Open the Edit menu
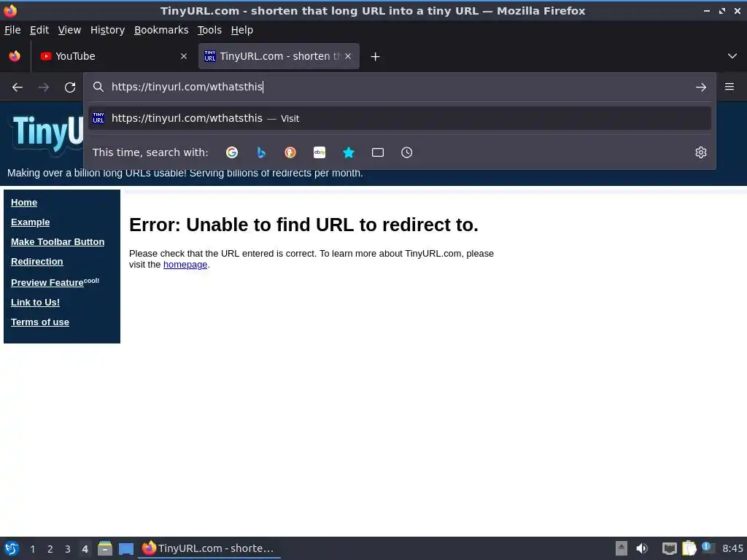 point(39,30)
